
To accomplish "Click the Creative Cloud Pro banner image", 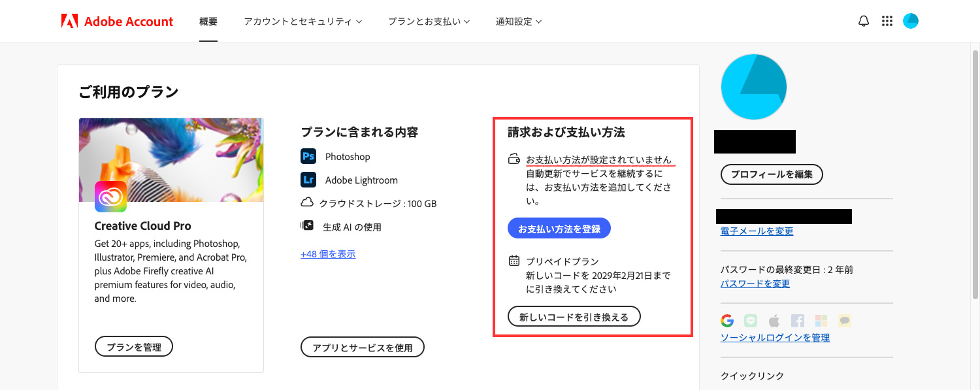I will tap(171, 160).
